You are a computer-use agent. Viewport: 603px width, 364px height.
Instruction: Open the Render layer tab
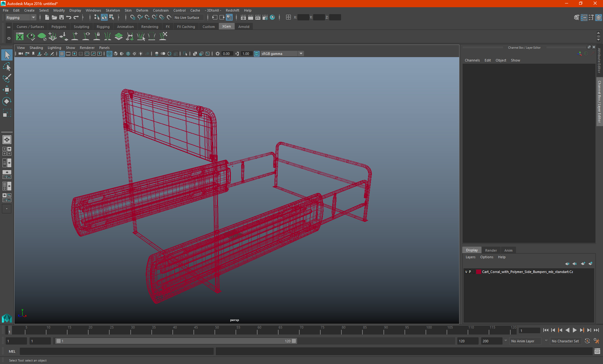491,250
